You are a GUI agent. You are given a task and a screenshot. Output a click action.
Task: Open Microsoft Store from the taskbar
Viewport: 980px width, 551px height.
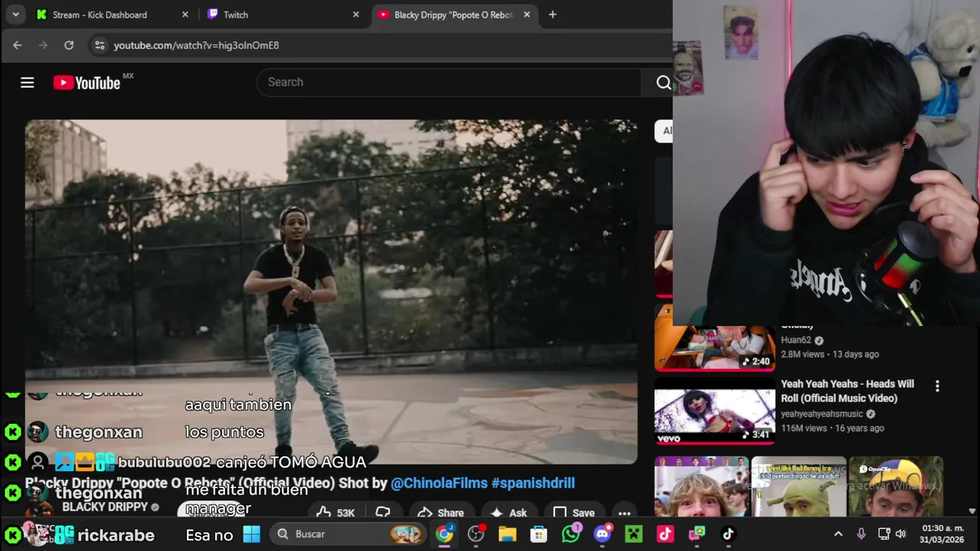coord(539,534)
